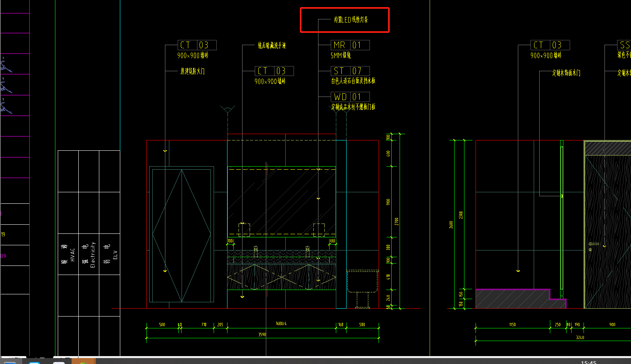Select the 900 dimension in right elevation
The image size is (631, 364).
click(x=612, y=324)
